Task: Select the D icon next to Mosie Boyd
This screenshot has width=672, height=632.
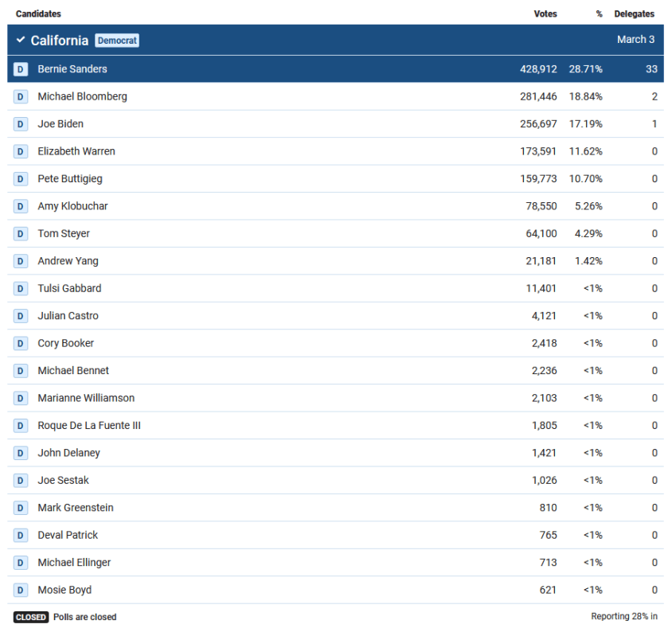Action: [19, 590]
